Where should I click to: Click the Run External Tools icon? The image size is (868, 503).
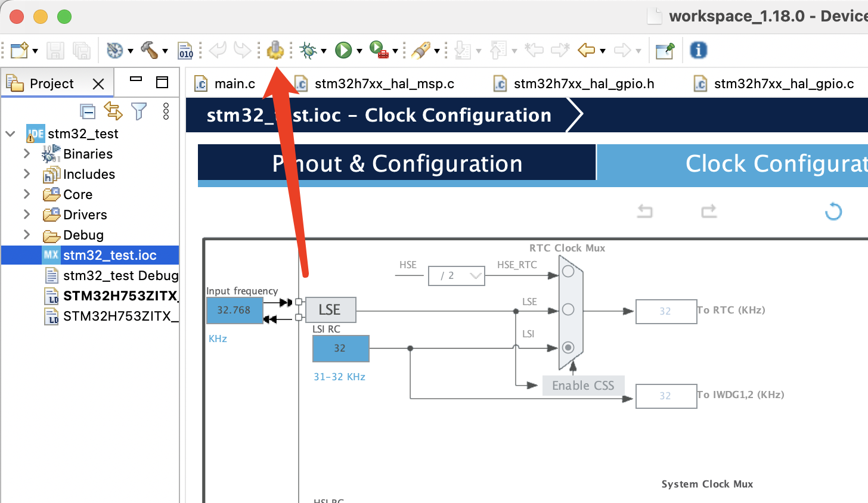(x=379, y=50)
